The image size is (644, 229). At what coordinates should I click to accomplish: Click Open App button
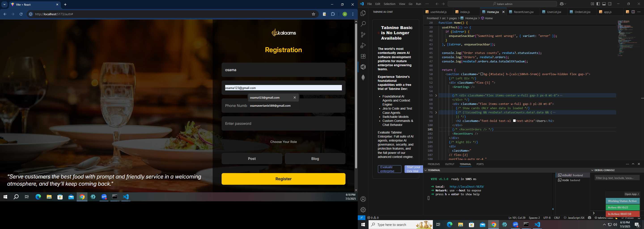[x=632, y=194]
